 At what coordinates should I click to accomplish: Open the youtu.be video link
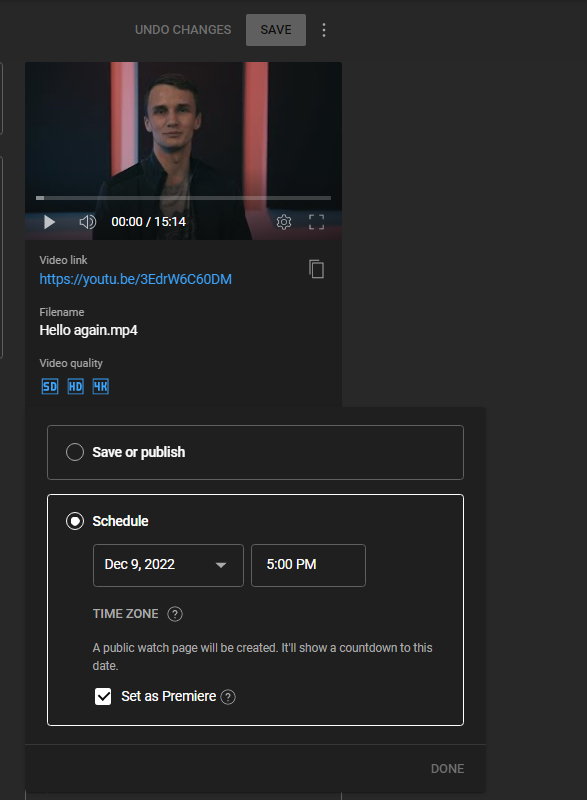136,279
